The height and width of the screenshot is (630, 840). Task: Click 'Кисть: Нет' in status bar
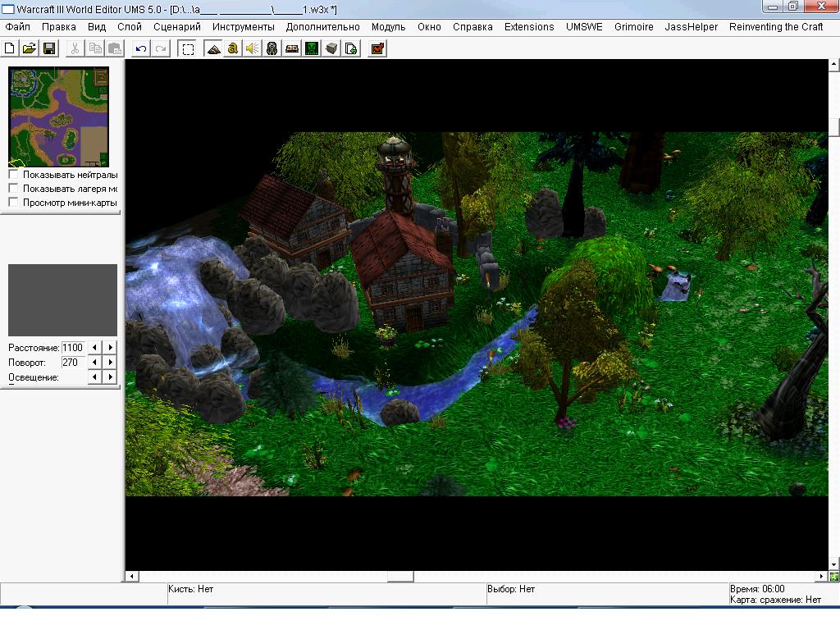190,589
